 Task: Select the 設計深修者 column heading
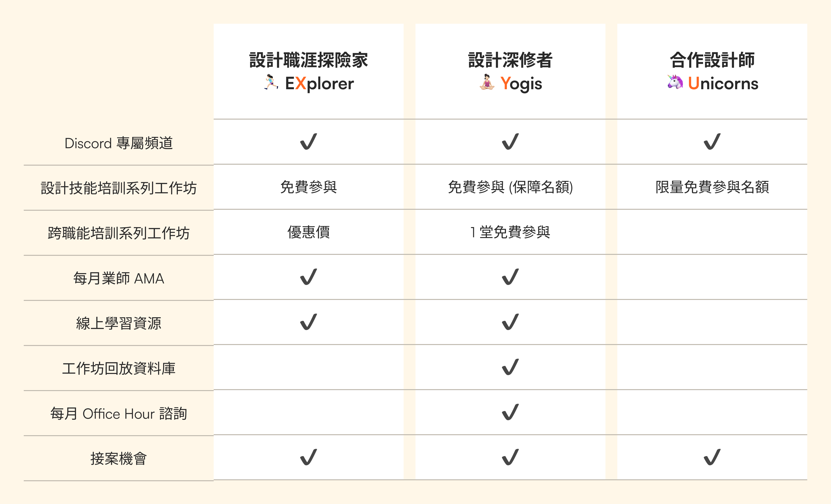510,60
